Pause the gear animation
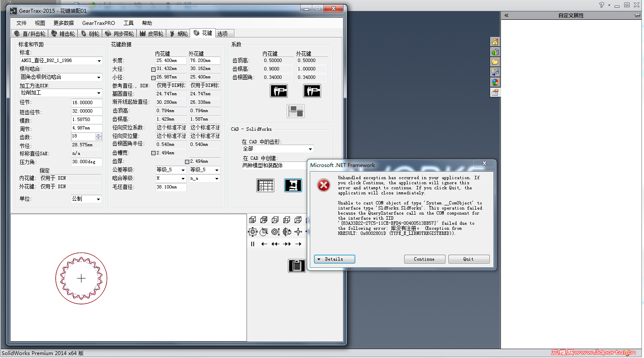The image size is (644, 358). point(252,244)
